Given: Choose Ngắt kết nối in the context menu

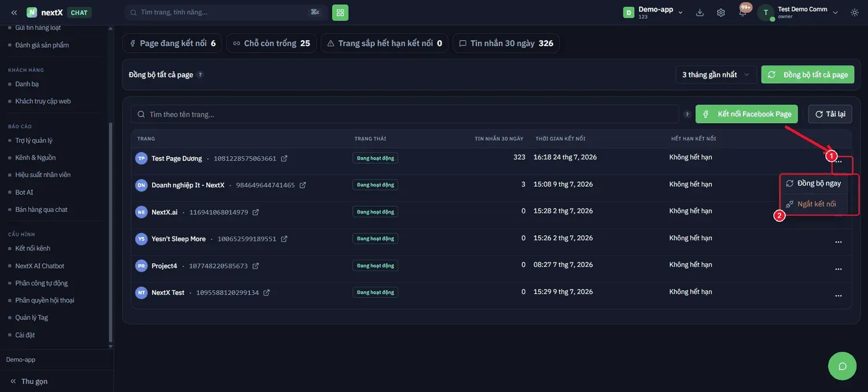Looking at the screenshot, I should coord(814,204).
